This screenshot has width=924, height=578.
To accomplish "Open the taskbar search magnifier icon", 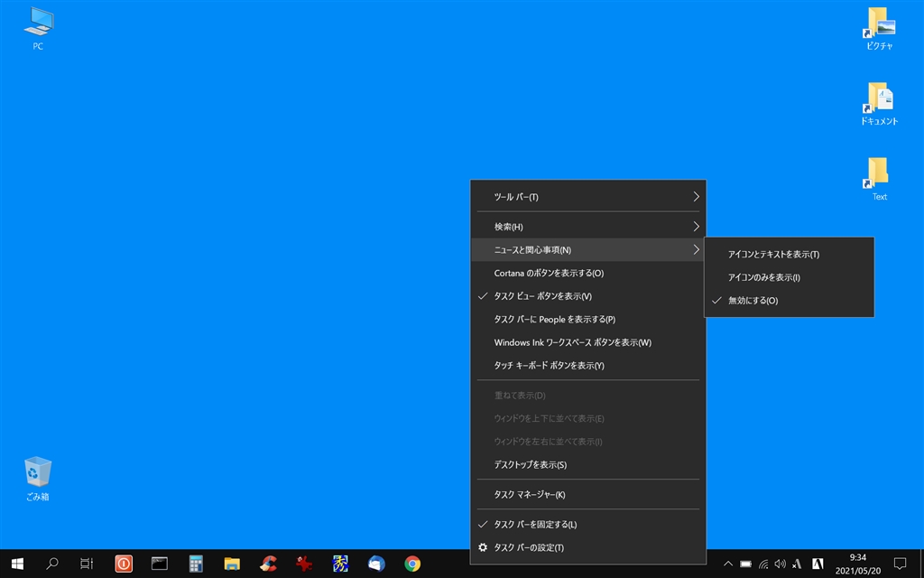I will pos(52,564).
